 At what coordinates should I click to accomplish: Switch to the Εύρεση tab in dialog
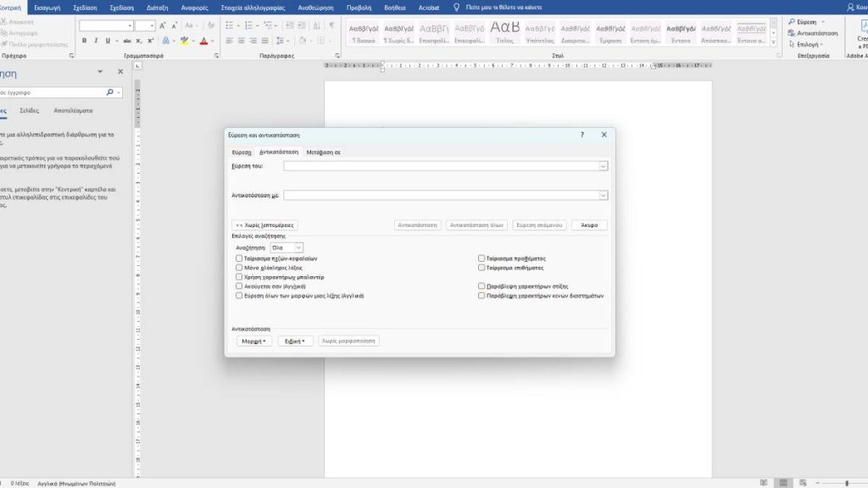242,152
